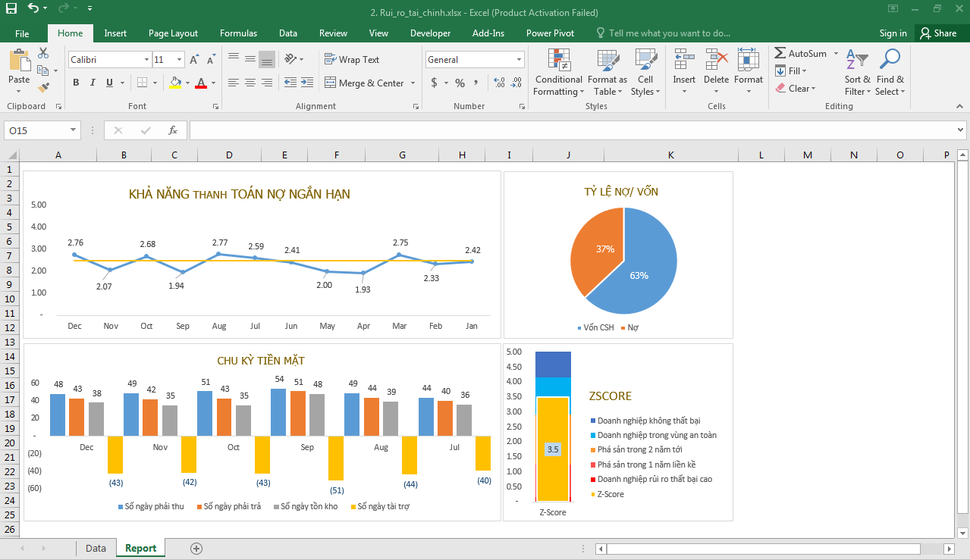
Task: Select the pie chart TỶ LỆ NỢ/ VỐN
Action: click(618, 255)
